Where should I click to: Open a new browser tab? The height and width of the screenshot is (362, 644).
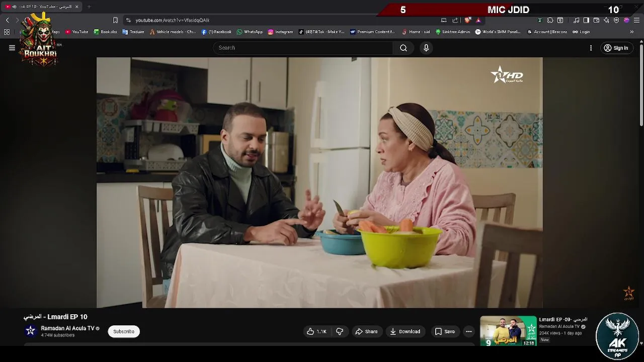tap(89, 7)
